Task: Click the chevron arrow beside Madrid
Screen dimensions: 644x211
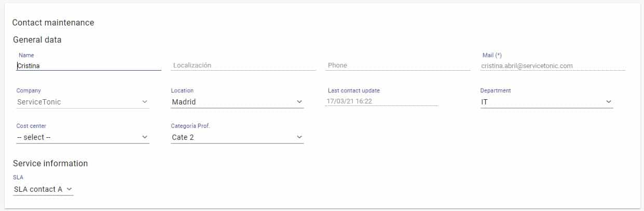Action: click(299, 102)
